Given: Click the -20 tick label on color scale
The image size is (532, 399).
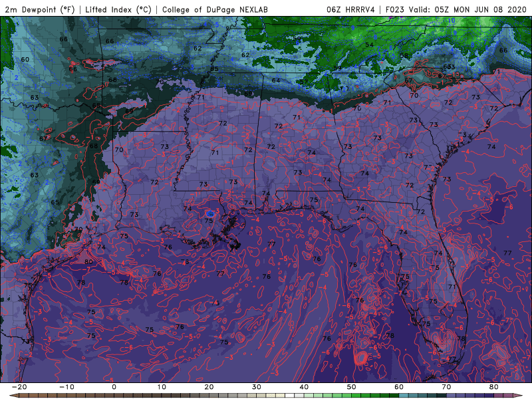Looking at the screenshot, I should coord(19,387).
